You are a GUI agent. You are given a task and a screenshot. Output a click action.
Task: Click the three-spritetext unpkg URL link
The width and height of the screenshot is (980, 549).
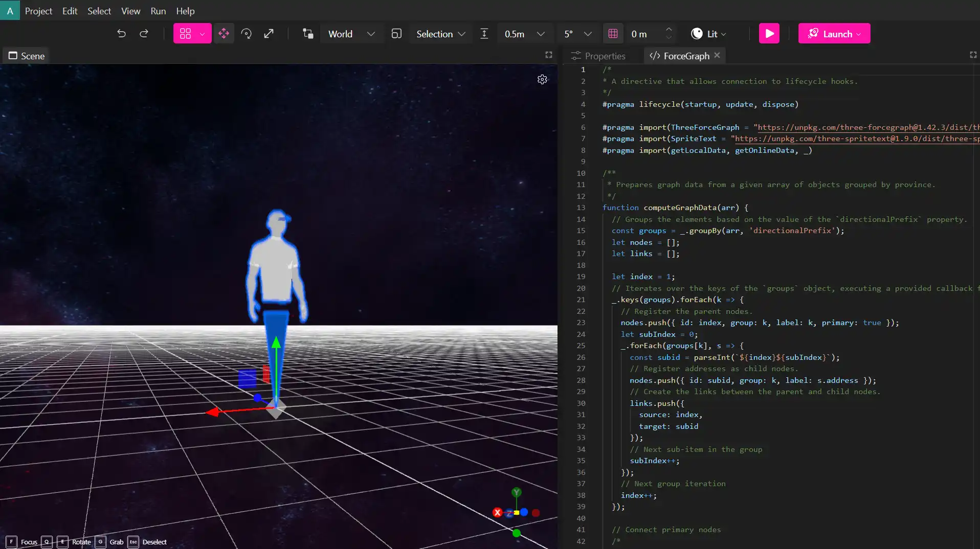click(857, 139)
